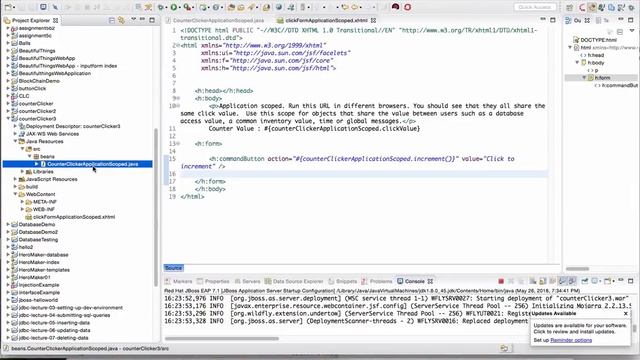
Task: Click the Open Console icon in Console toolbar
Action: point(608,281)
